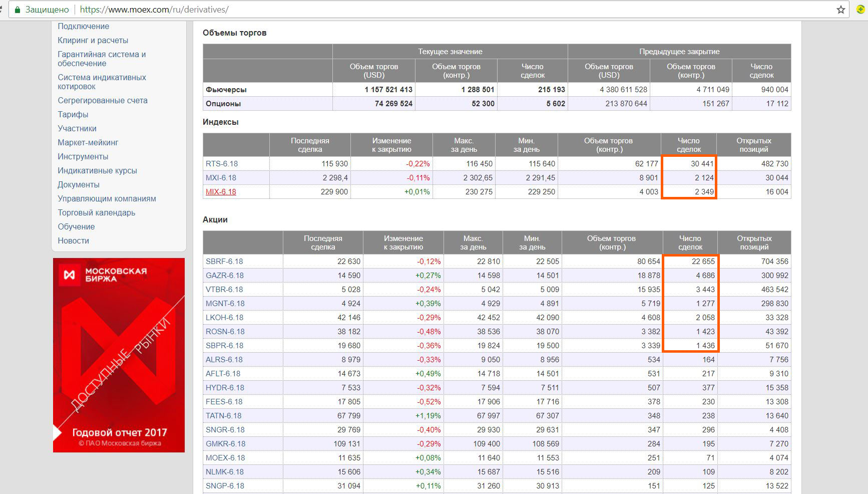This screenshot has width=868, height=494.
Task: Open the VTBR-6.18 futures link
Action: 224,289
